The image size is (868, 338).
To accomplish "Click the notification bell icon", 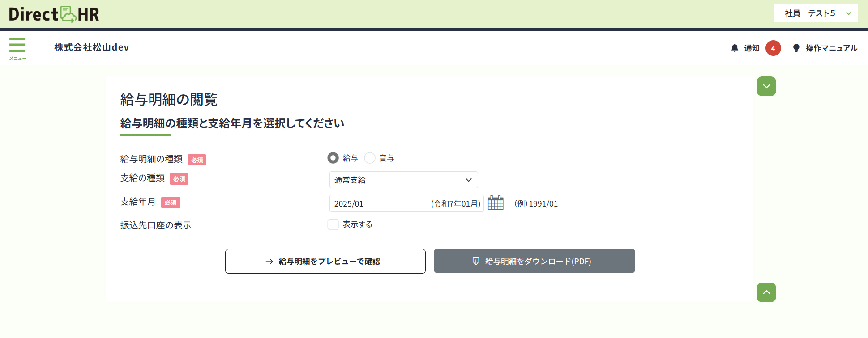I will [735, 48].
